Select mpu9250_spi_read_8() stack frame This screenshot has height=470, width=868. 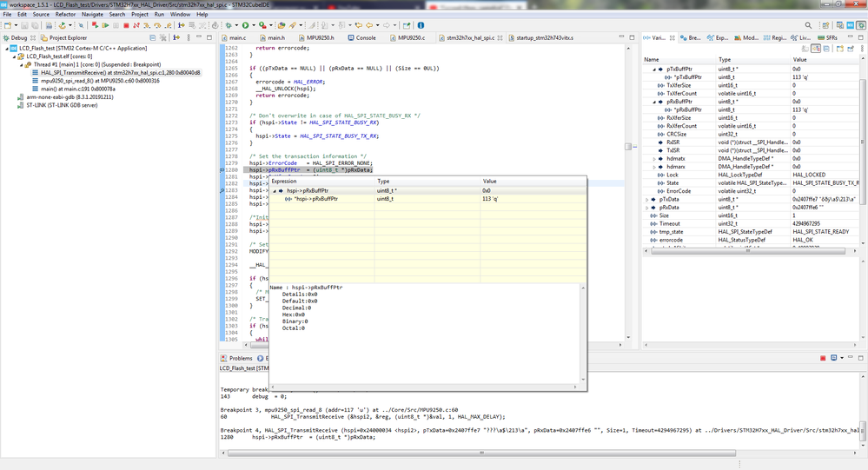[99, 81]
